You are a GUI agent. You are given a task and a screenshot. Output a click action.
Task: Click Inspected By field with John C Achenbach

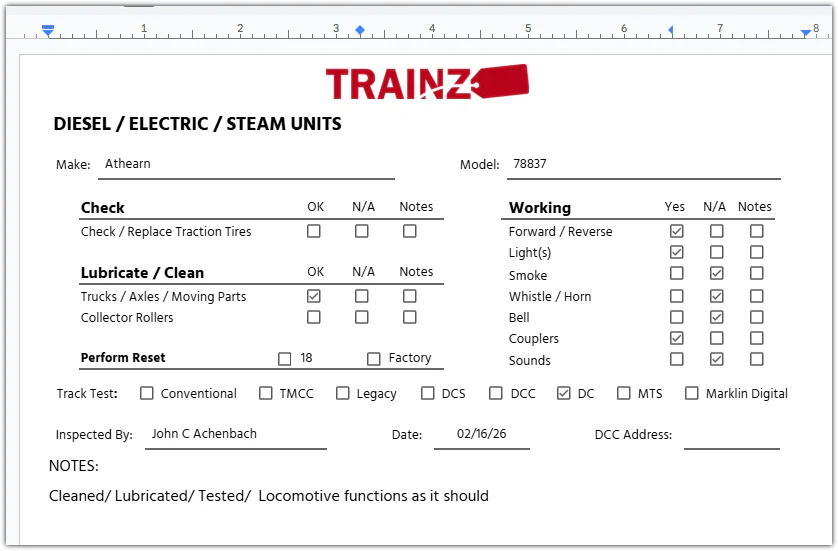[236, 436]
